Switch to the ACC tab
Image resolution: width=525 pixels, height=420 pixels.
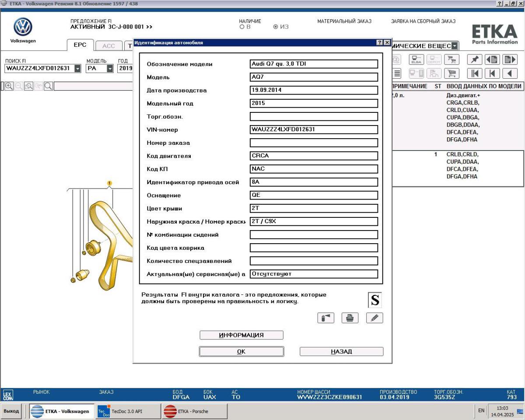[108, 46]
